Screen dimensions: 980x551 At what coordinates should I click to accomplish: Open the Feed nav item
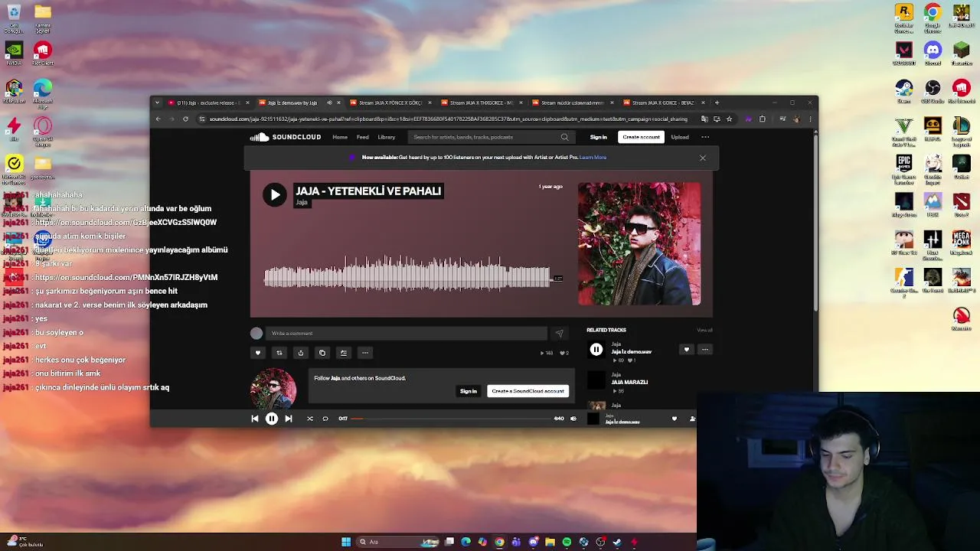(363, 137)
